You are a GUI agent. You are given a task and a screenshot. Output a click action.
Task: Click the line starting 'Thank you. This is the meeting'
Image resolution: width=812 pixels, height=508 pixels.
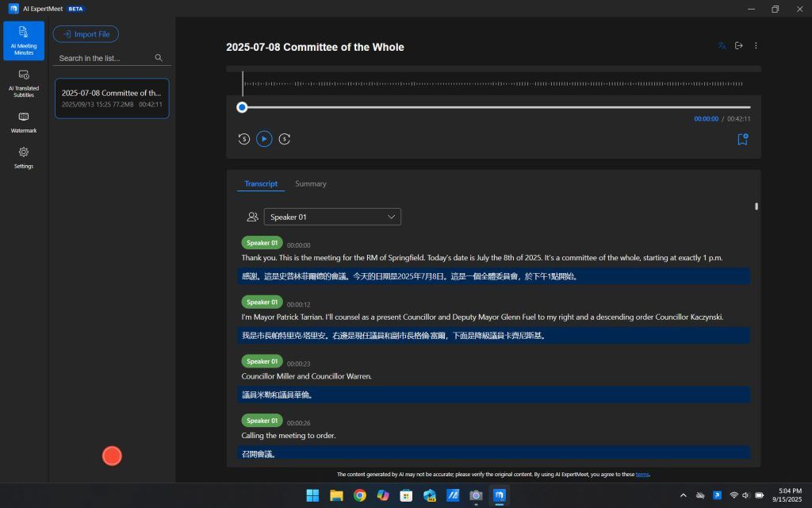point(482,258)
